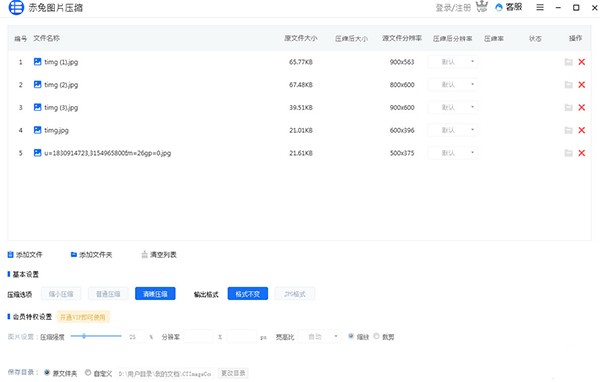Click 压缩后分辨率 column header
This screenshot has height=382, width=600.
pos(452,38)
